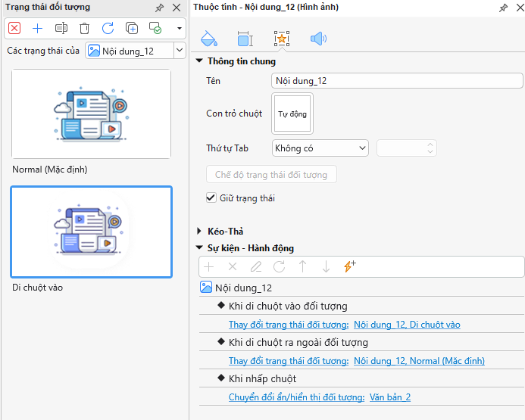
Task: Add a new object state with plus icon
Action: coord(38,29)
